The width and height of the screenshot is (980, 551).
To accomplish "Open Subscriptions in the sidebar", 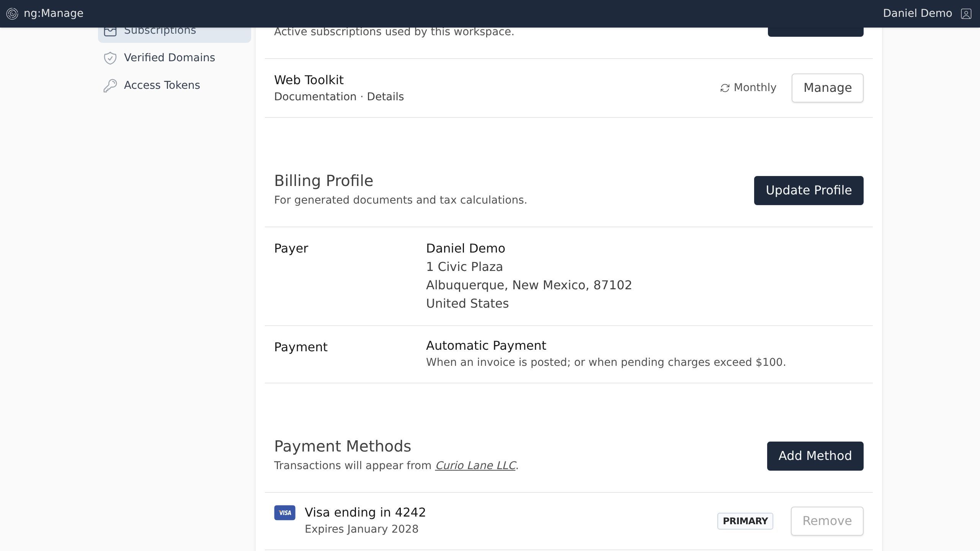I will pyautogui.click(x=160, y=32).
